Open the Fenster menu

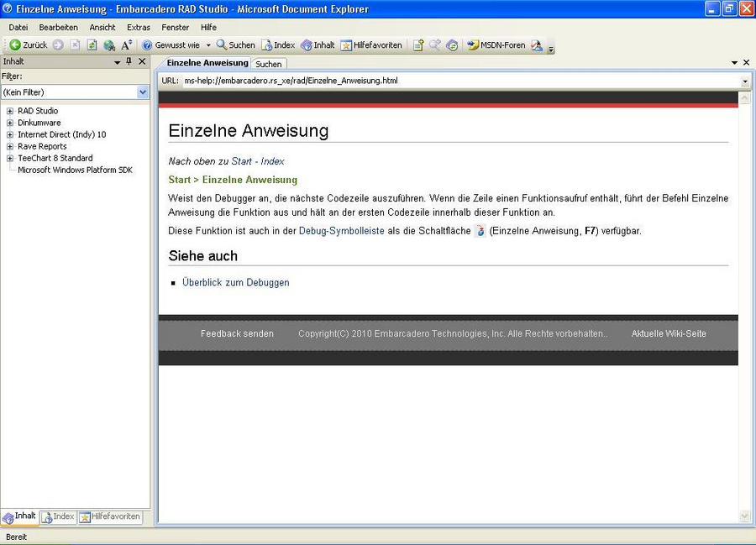click(175, 28)
